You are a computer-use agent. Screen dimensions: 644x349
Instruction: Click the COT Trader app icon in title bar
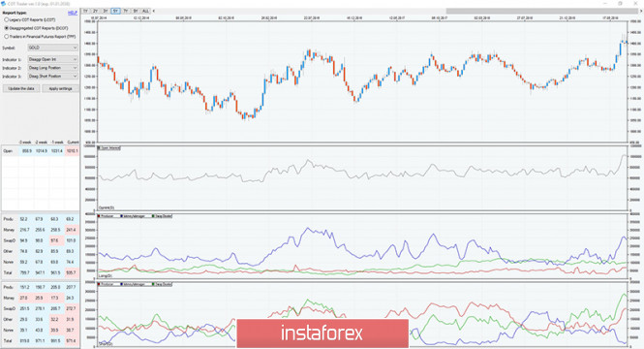coord(4,3)
